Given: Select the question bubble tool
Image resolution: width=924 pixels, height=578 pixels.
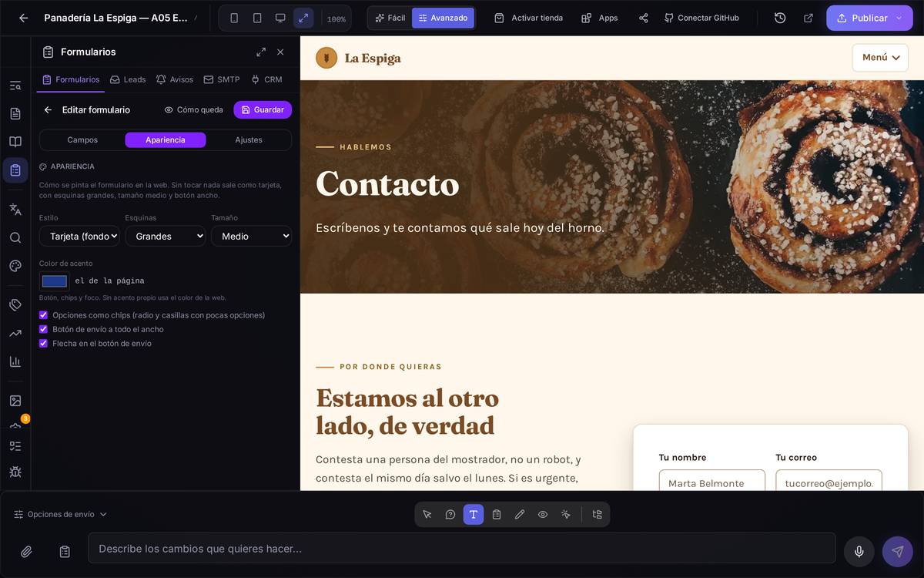Looking at the screenshot, I should coord(450,514).
